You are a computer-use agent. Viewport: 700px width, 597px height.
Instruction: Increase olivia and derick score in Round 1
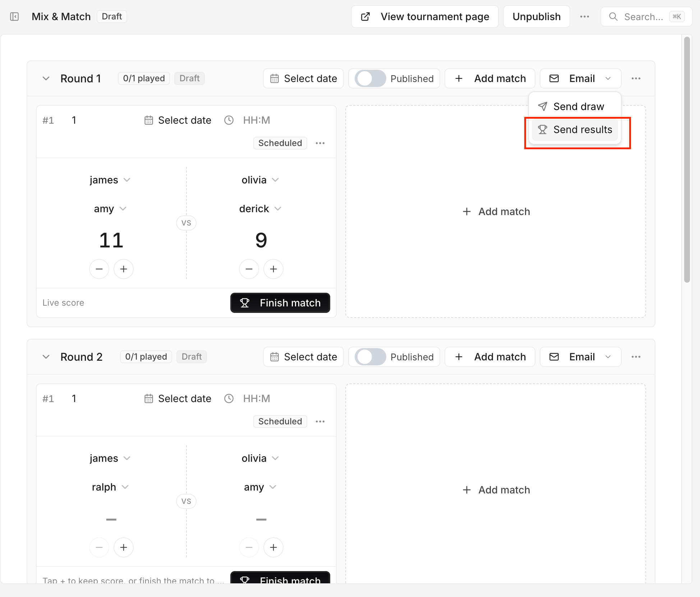pyautogui.click(x=273, y=269)
